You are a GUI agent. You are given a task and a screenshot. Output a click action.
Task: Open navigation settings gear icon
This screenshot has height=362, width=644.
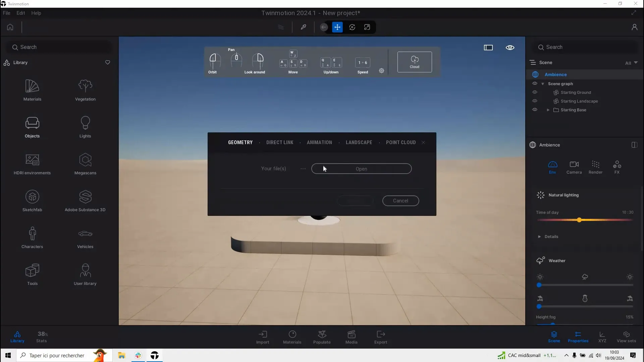pyautogui.click(x=381, y=71)
